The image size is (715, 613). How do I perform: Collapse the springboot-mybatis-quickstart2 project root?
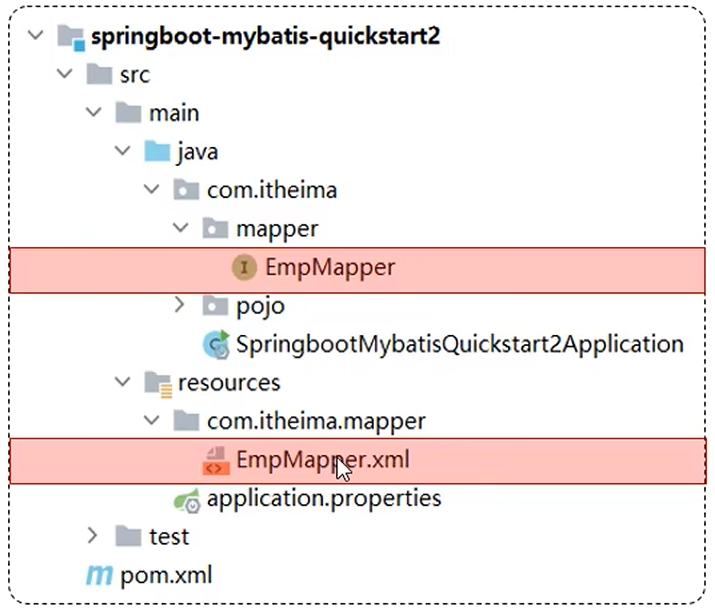click(x=37, y=37)
